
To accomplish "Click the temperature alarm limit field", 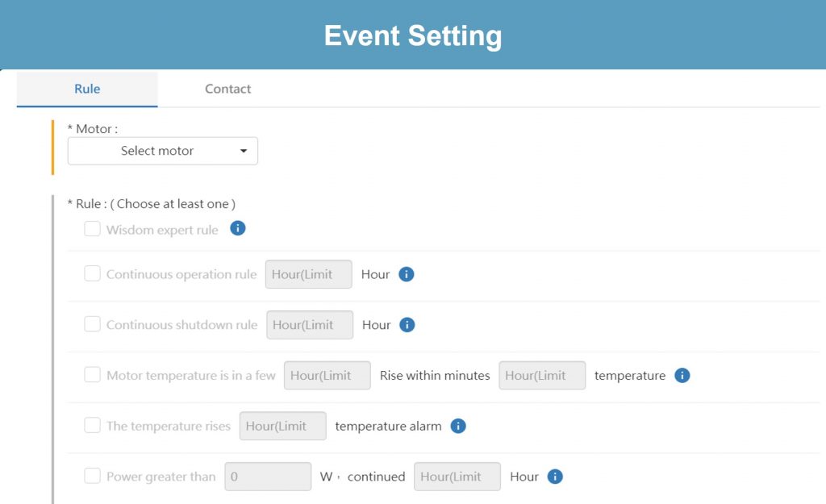I will pyautogui.click(x=283, y=426).
